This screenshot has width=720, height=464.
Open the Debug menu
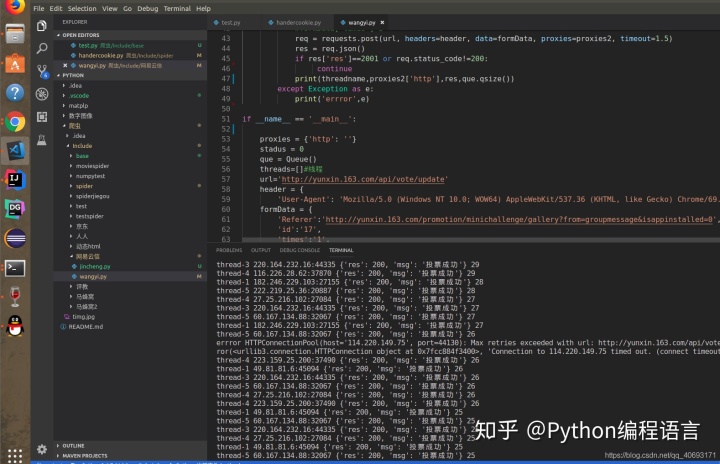pyautogui.click(x=147, y=8)
